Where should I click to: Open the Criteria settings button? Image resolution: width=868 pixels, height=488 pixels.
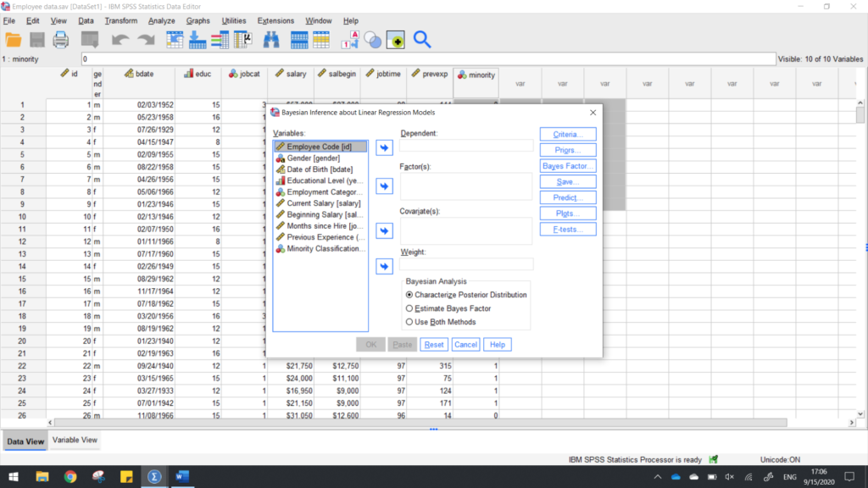point(568,135)
